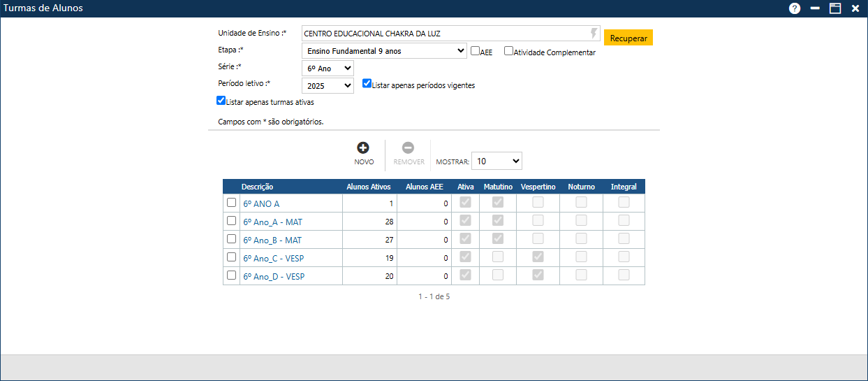
Task: Sort by the Alunos Ativos column header
Action: pos(369,187)
